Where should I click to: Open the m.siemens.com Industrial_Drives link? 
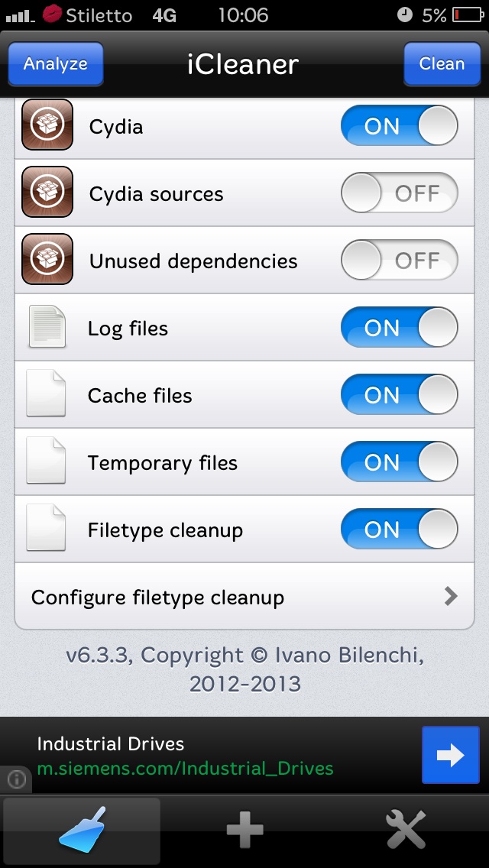(x=185, y=769)
